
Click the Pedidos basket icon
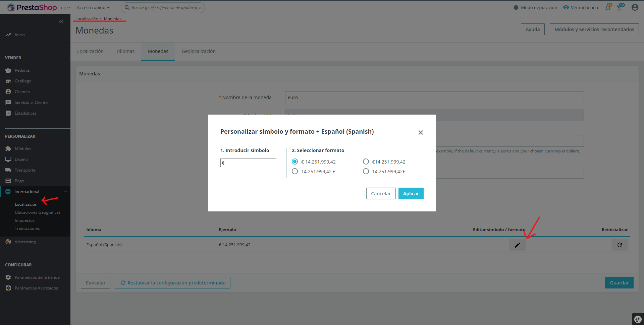coord(8,70)
